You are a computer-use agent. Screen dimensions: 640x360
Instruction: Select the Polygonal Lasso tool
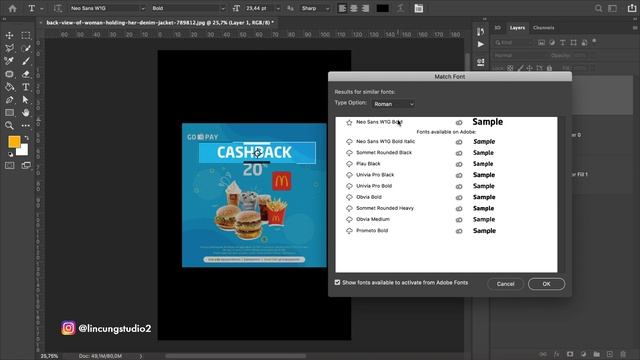point(9,48)
